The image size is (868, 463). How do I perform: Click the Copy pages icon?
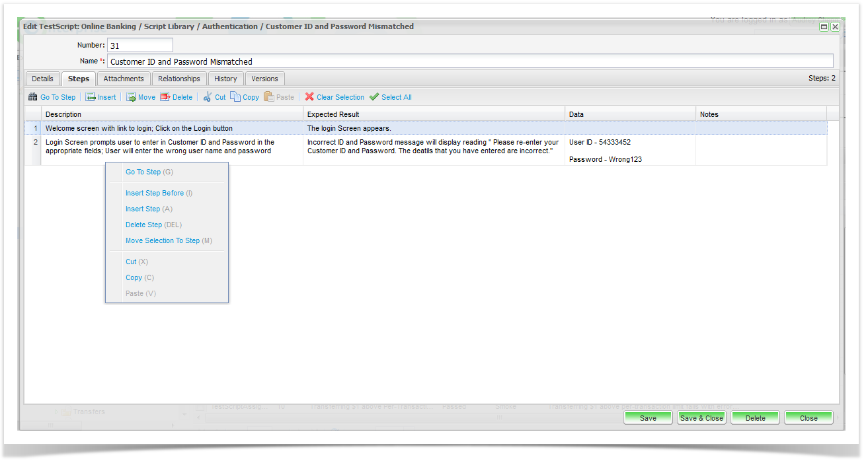235,97
